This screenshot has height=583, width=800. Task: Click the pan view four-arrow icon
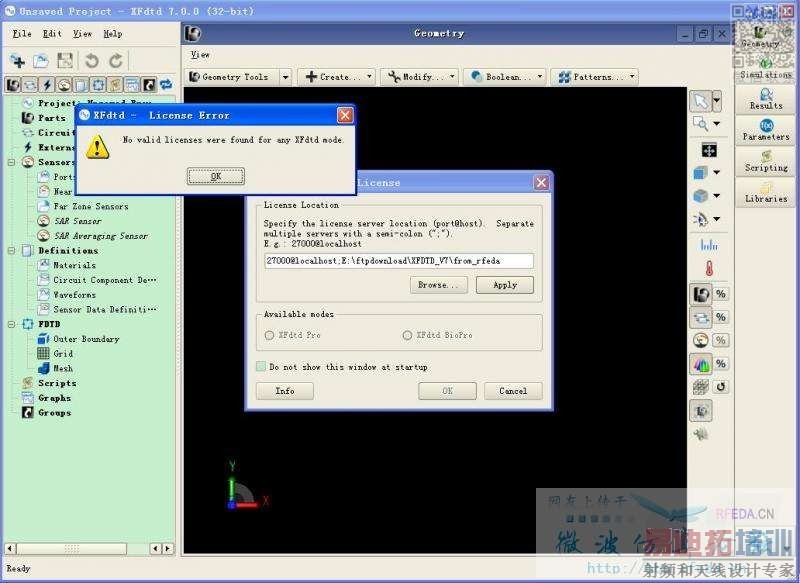709,150
